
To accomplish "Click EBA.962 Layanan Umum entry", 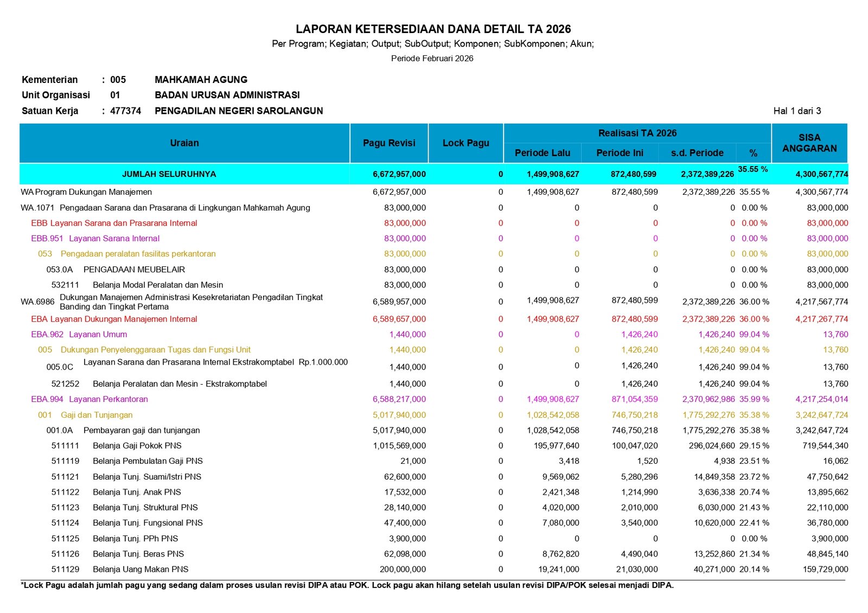I will (79, 335).
